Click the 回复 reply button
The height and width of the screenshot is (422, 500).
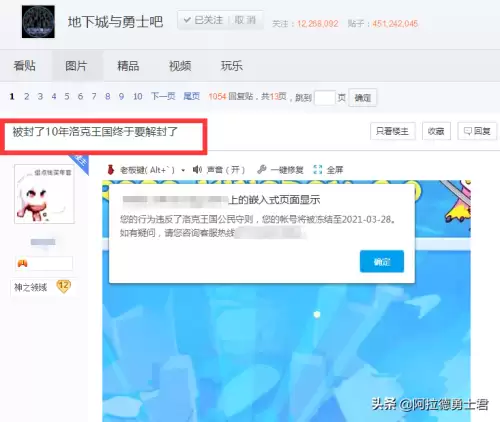coord(477,131)
